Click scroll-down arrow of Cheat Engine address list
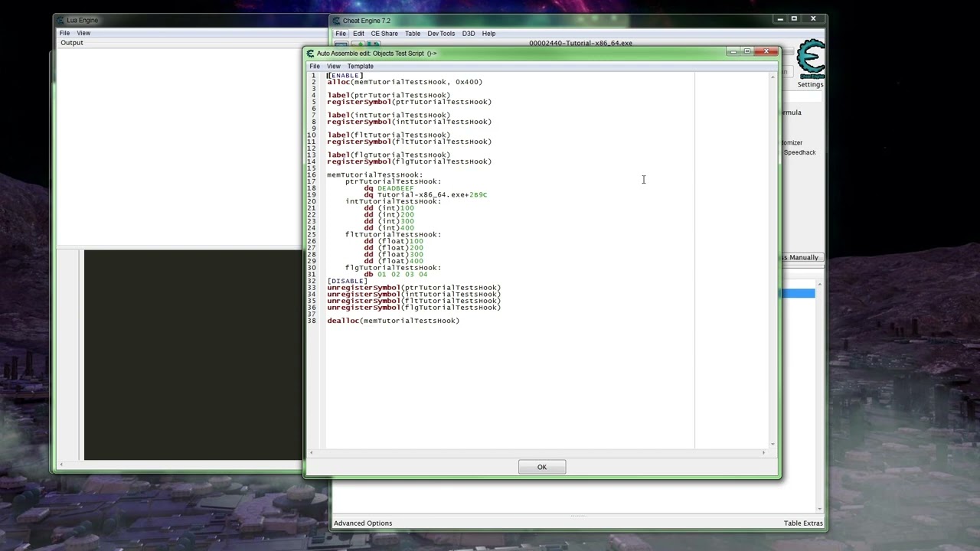 pyautogui.click(x=820, y=509)
